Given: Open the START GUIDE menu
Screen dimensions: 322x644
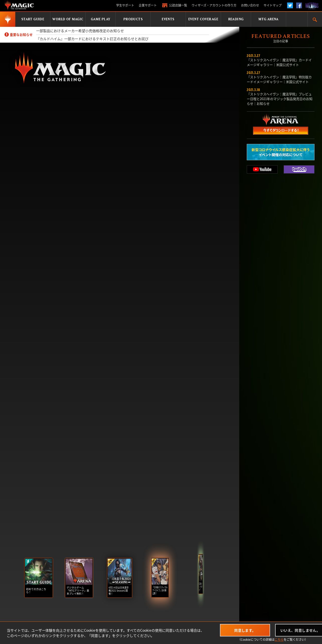Looking at the screenshot, I should 33,19.
